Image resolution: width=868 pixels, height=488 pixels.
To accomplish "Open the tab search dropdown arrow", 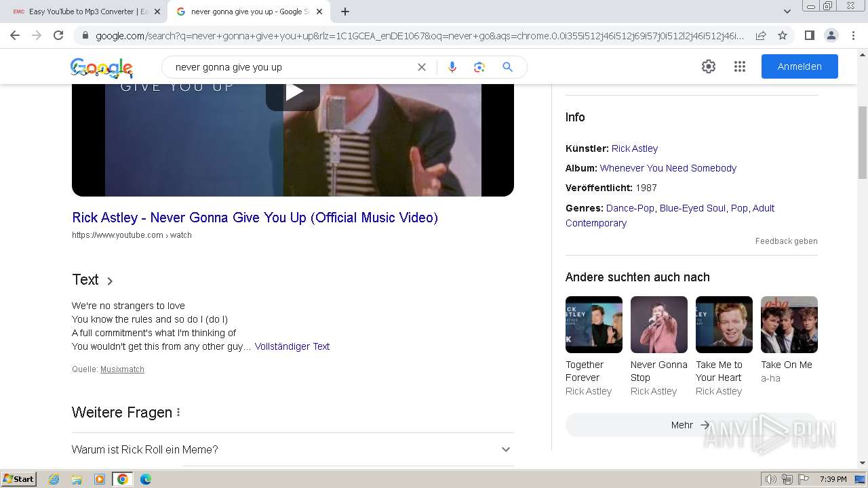I will pos(787,12).
